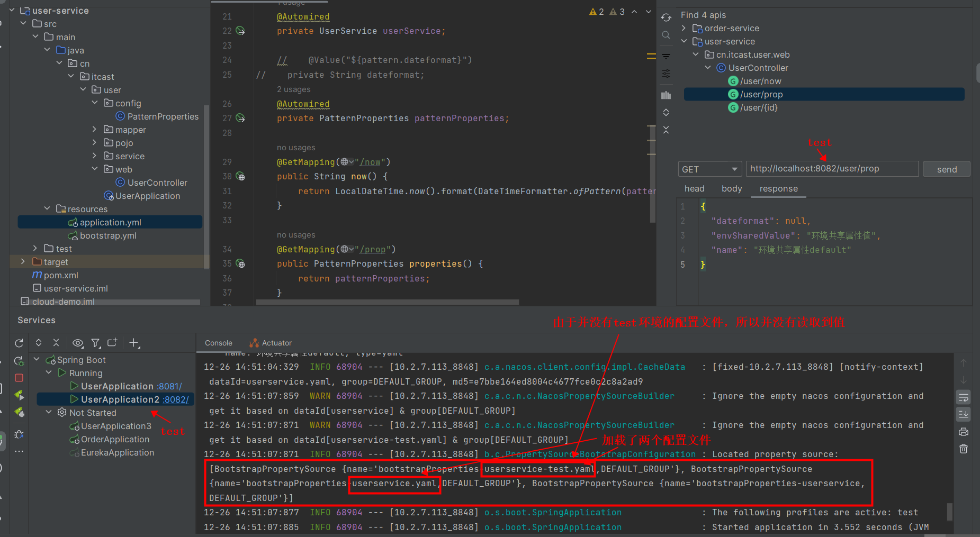This screenshot has width=980, height=537.
Task: Click the Add Service plus icon
Action: click(134, 343)
